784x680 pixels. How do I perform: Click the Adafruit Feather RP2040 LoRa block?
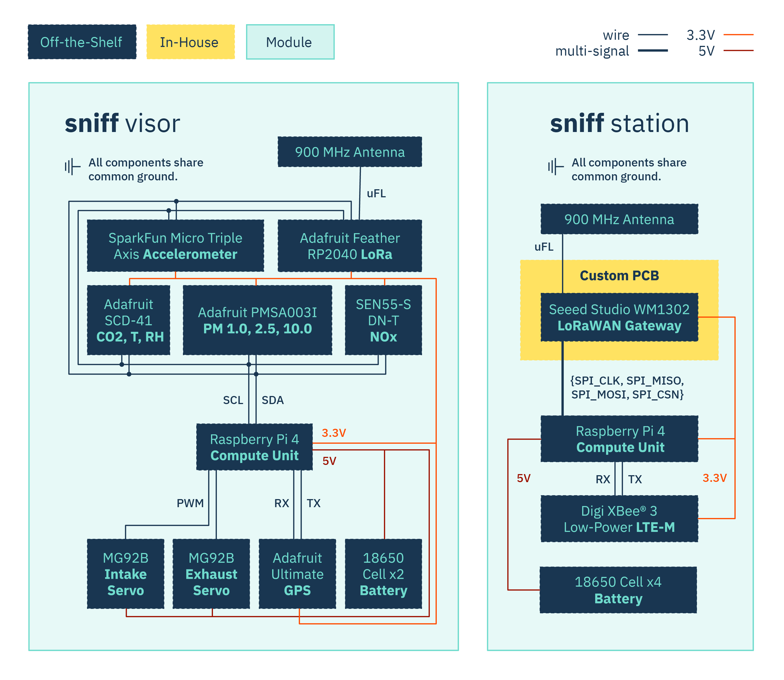coord(350,246)
